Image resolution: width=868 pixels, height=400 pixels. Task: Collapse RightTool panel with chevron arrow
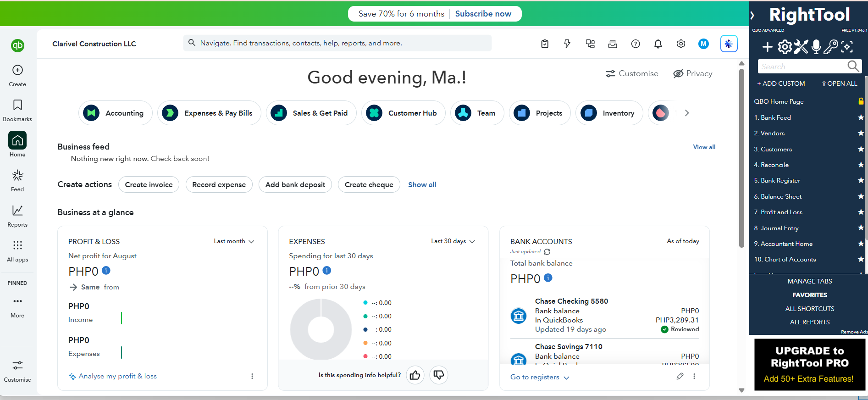(x=752, y=16)
